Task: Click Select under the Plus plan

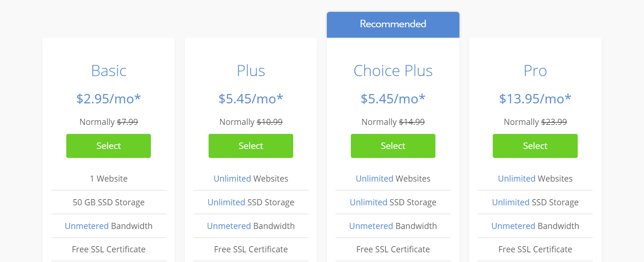Action: 251,146
